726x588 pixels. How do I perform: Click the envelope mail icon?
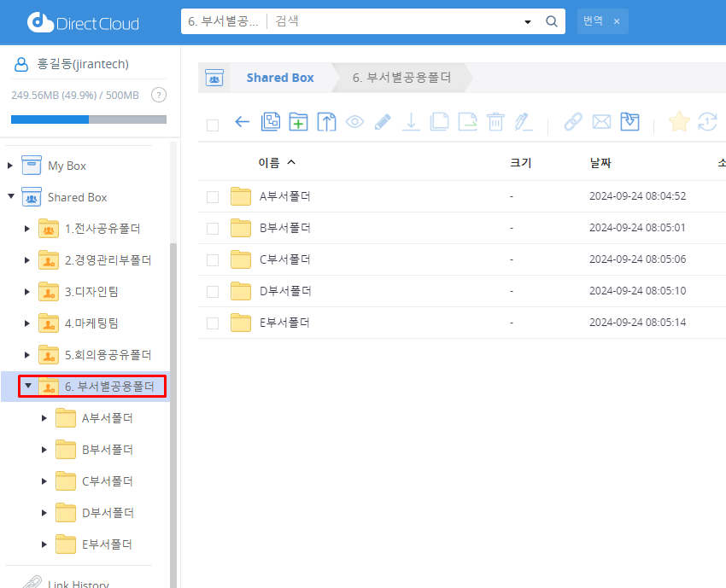[601, 122]
